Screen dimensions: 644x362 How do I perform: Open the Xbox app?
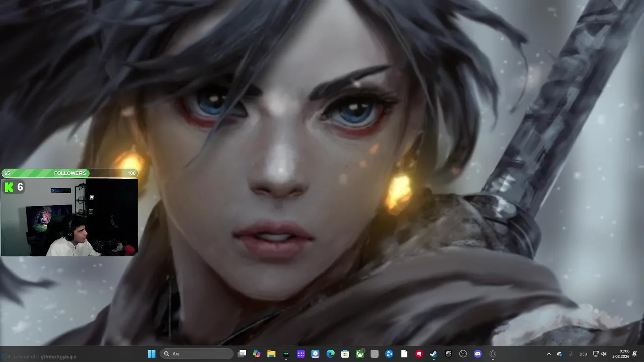pyautogui.click(x=360, y=354)
